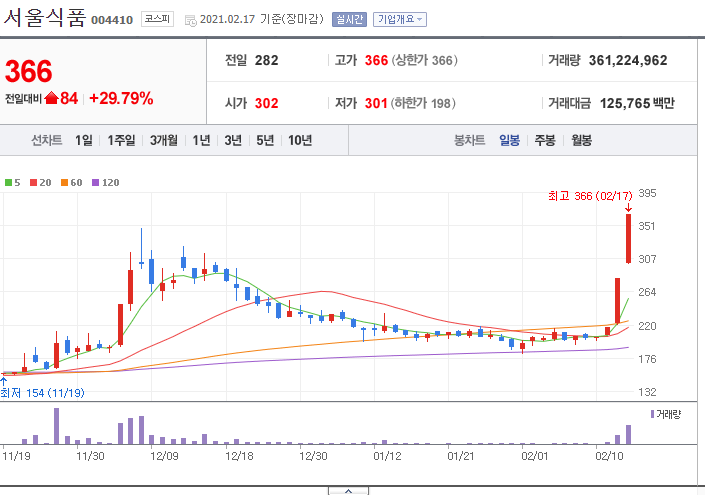Click the purple 120-day moving average swatch
This screenshot has height=495, width=705.
click(95, 183)
